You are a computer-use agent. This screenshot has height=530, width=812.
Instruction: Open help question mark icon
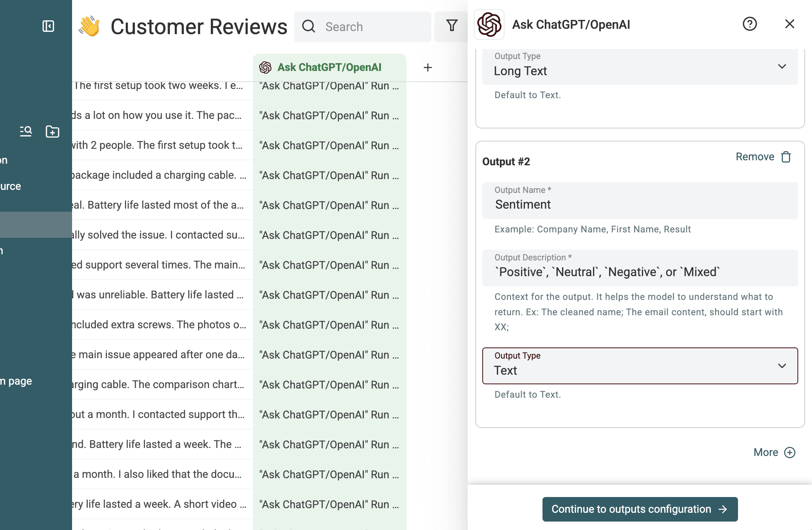pyautogui.click(x=750, y=24)
